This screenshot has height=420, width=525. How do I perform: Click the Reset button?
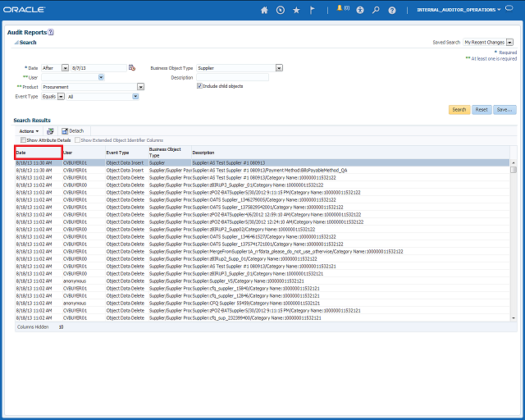(482, 110)
